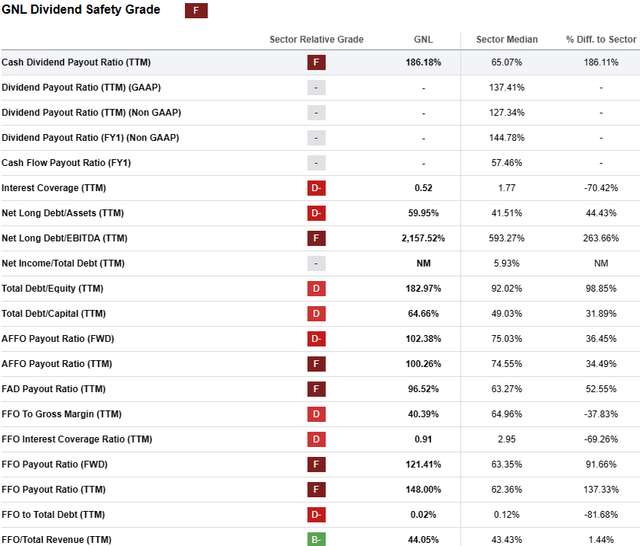This screenshot has height=546, width=640.
Task: Click the green B- badge for FFO/Total Revenue
Action: pos(316,539)
